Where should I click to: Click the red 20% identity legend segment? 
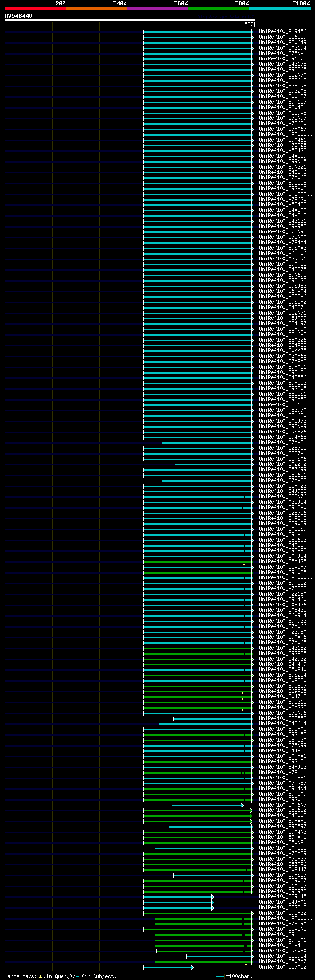click(35, 9)
